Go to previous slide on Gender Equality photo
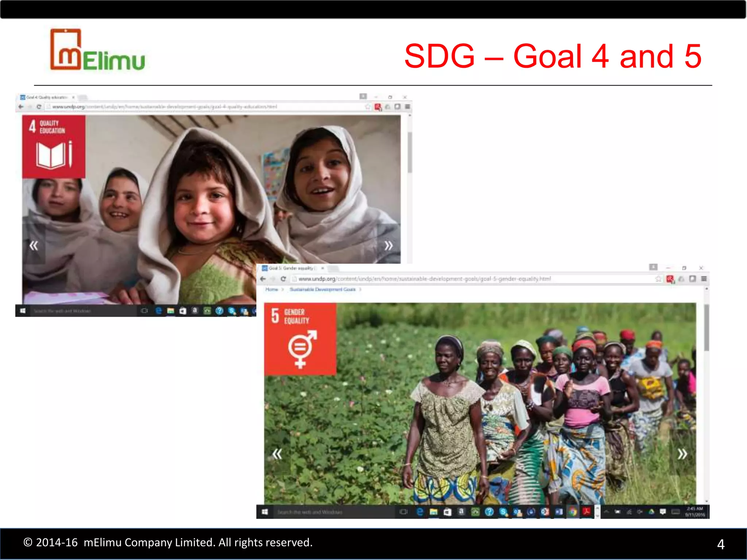The height and width of the screenshot is (560, 747). (277, 454)
